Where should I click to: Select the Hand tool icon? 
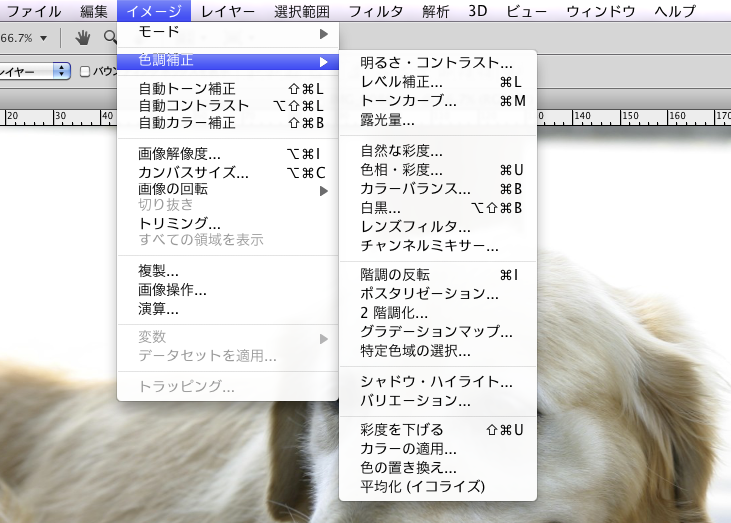pyautogui.click(x=85, y=38)
